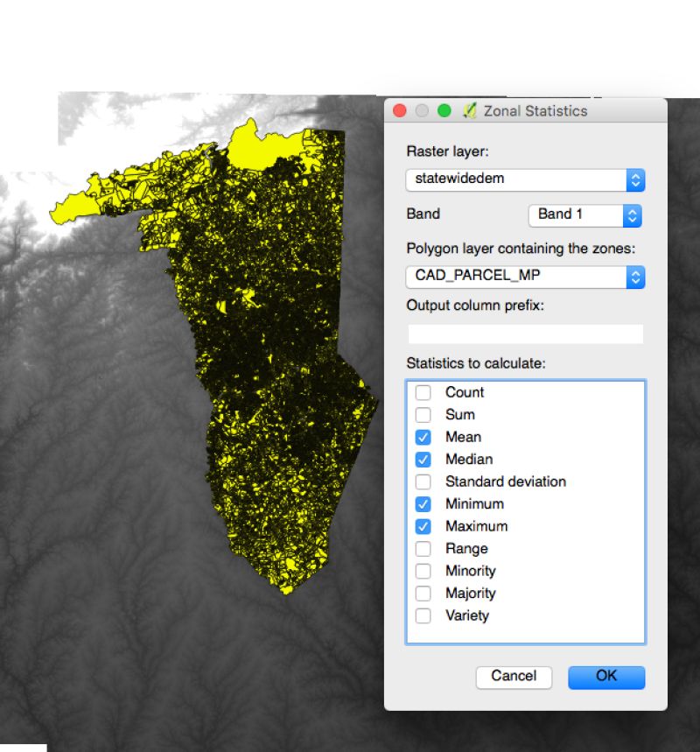Enable the Variety statistic
Viewport: 700px width, 752px height.
423,615
